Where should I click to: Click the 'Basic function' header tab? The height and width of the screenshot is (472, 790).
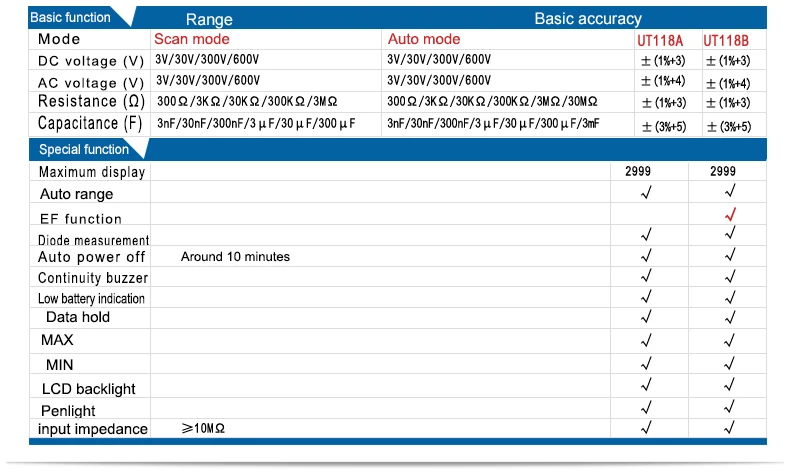pos(71,17)
